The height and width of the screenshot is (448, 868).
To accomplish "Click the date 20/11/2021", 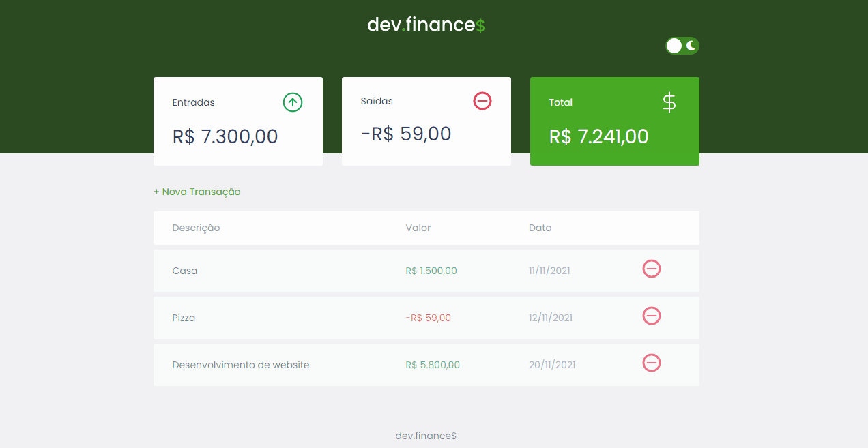I will pos(552,365).
